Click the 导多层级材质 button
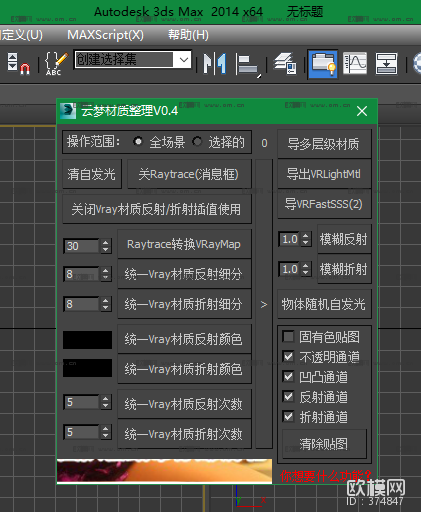This screenshot has width=421, height=512. point(324,144)
